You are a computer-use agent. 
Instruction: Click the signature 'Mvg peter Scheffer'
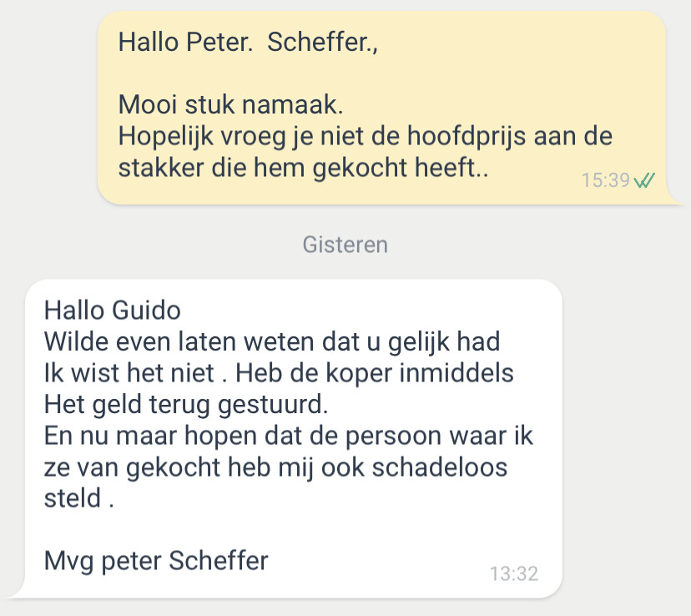(156, 562)
